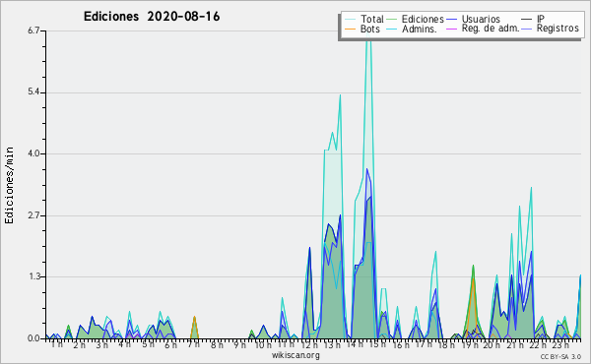Click the '17 h' x-axis label
The width and height of the screenshot is (591, 364).
[x=424, y=344]
